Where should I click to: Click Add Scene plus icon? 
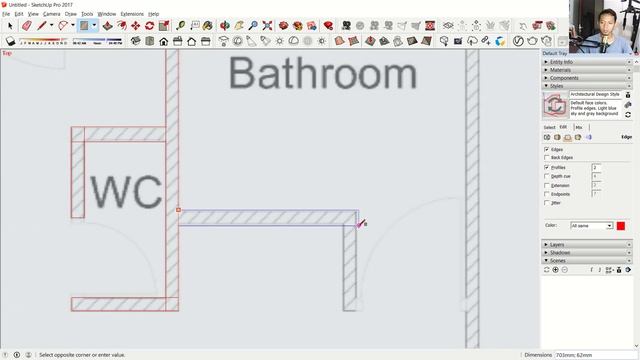click(x=556, y=270)
